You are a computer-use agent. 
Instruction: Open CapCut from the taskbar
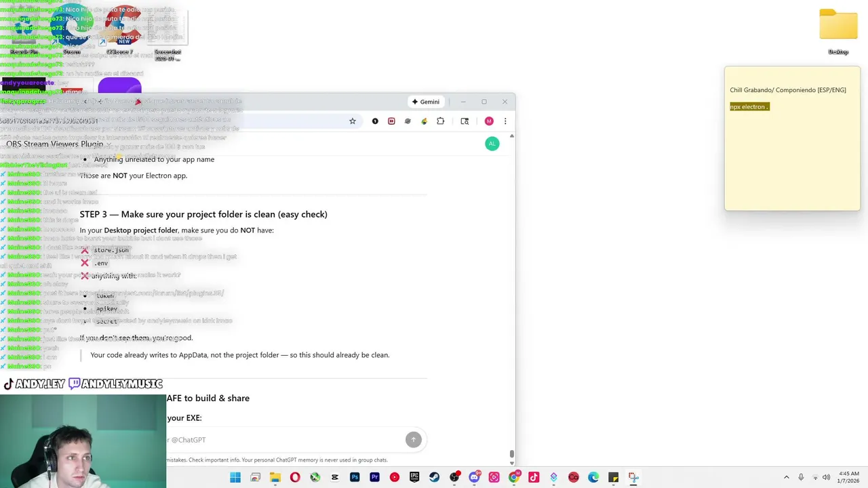click(x=335, y=477)
